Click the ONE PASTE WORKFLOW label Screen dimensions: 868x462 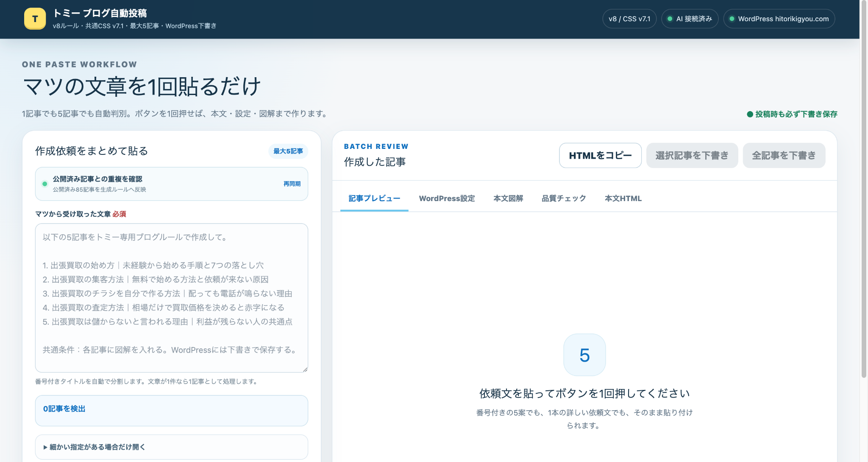click(x=80, y=64)
